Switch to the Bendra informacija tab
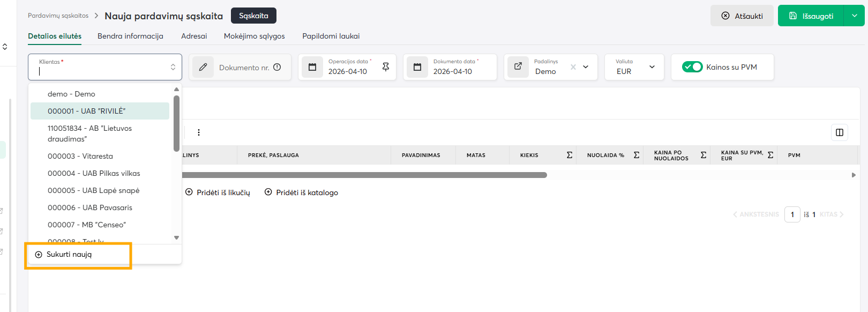The width and height of the screenshot is (868, 312). point(130,36)
